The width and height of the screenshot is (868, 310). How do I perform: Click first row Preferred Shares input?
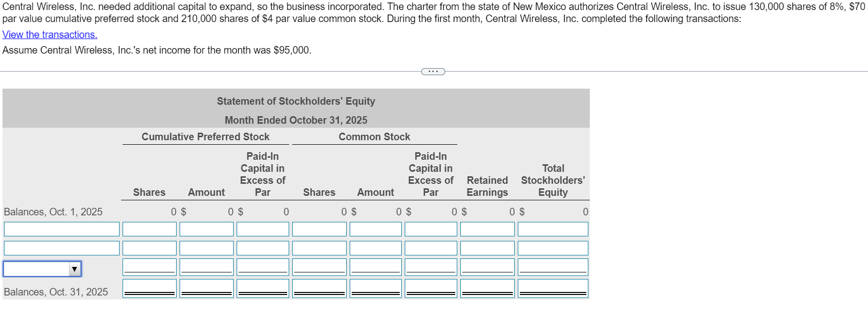coord(150,229)
